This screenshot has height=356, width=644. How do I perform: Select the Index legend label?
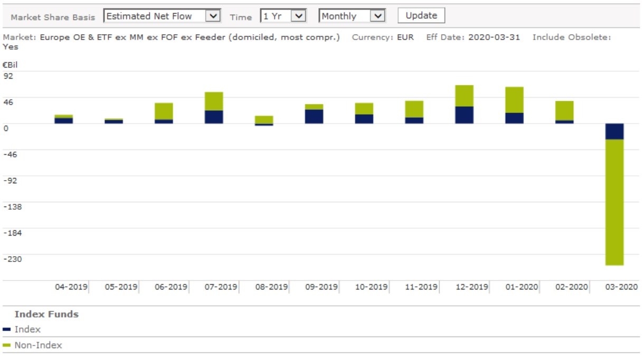click(x=27, y=330)
